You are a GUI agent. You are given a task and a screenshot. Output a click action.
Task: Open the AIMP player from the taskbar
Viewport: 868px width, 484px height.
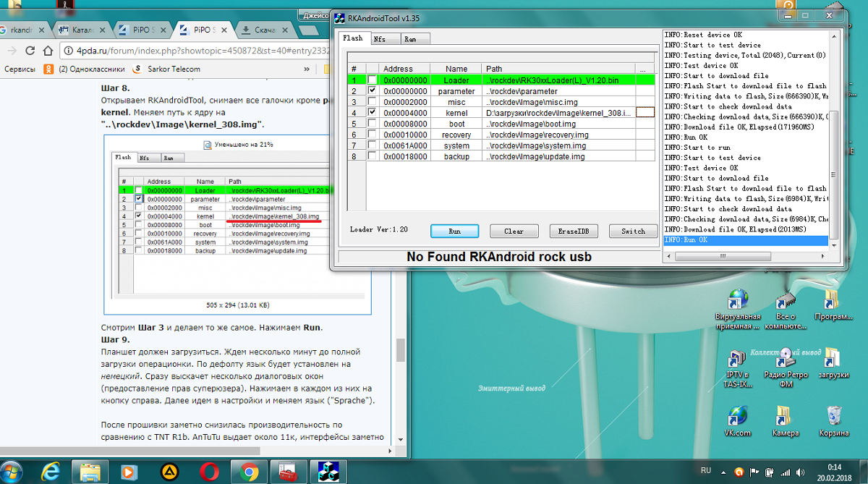[x=168, y=472]
